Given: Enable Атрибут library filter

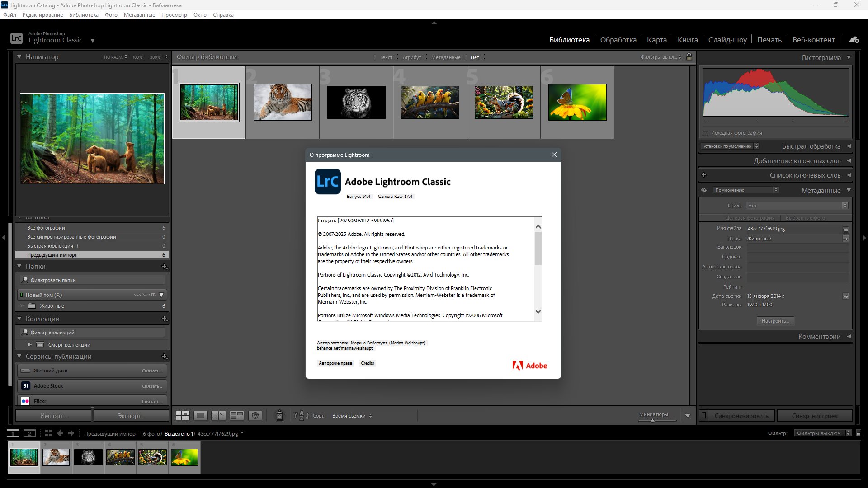Looking at the screenshot, I should pos(412,57).
